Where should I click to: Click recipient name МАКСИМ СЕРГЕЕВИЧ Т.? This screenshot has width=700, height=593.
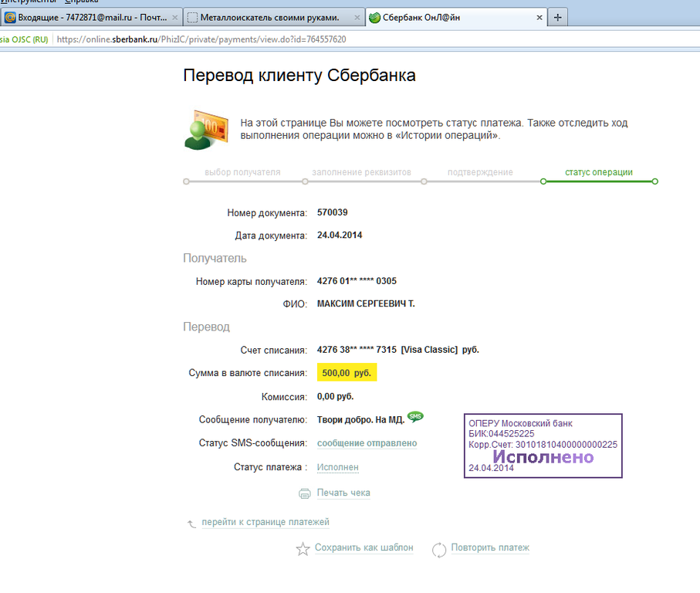point(366,303)
